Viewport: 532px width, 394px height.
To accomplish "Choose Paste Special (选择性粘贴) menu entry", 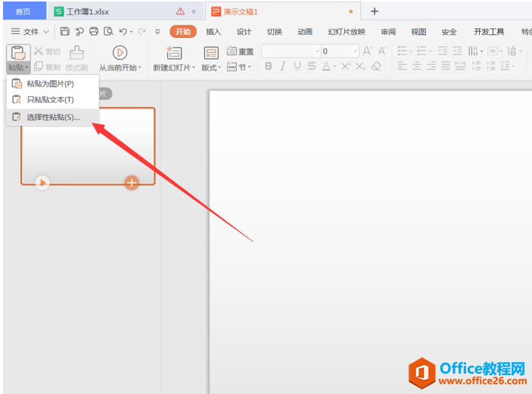I will [x=52, y=117].
